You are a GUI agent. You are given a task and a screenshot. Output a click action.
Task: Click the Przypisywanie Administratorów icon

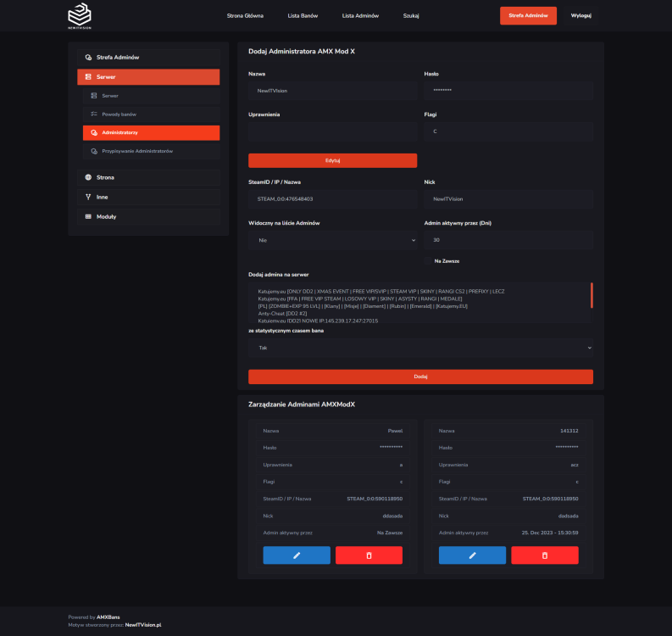click(94, 151)
